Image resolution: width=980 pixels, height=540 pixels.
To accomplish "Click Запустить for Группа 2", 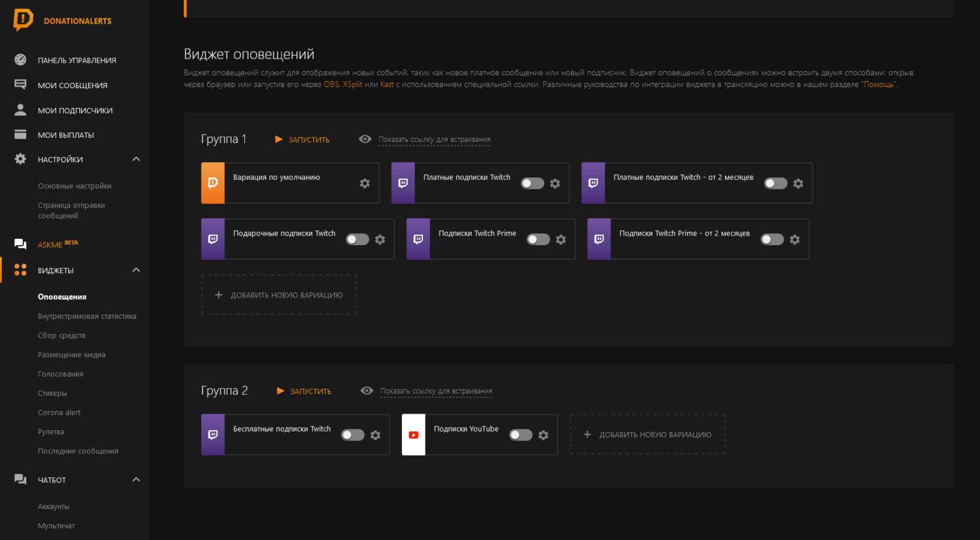I will click(304, 391).
